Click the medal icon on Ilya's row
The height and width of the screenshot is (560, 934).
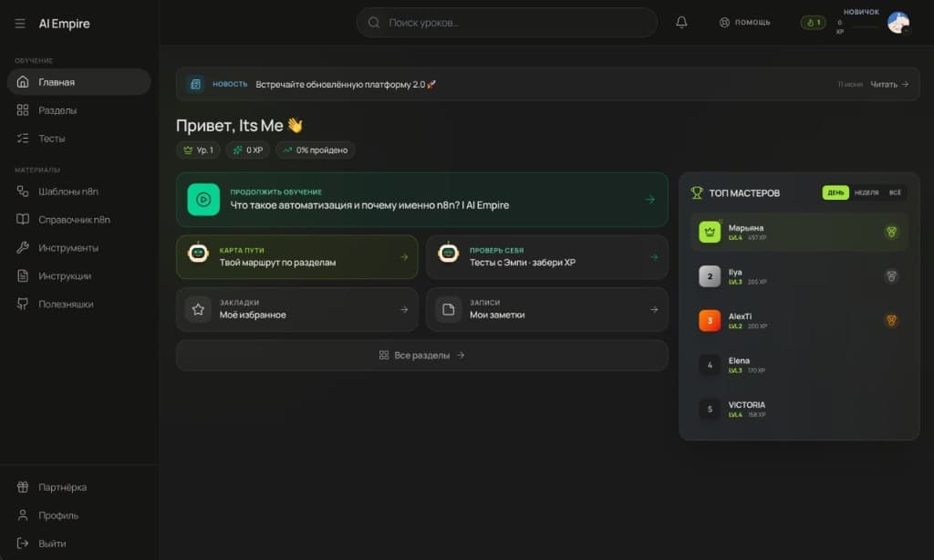(x=891, y=276)
